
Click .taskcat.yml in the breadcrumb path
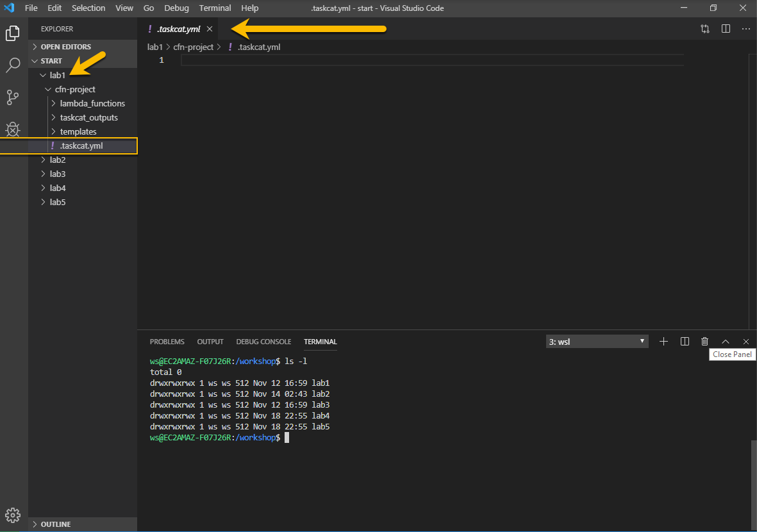pos(259,47)
